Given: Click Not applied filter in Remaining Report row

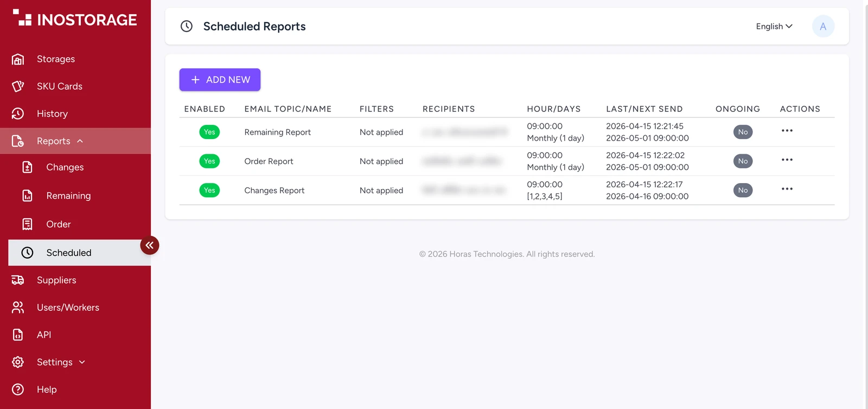Looking at the screenshot, I should (x=381, y=132).
